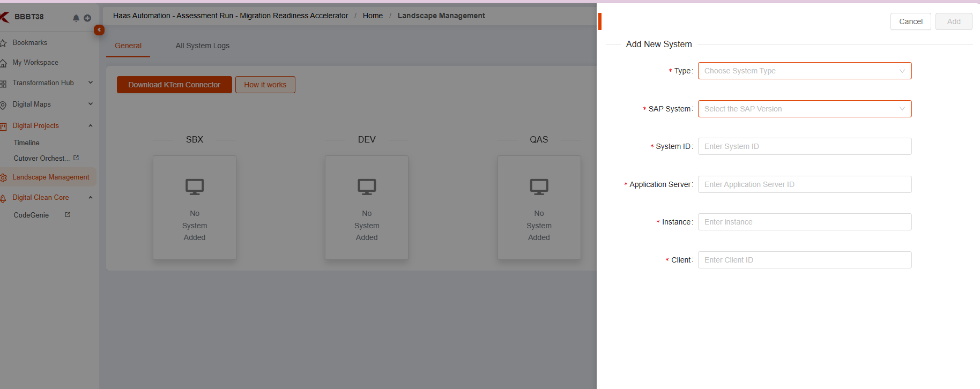
Task: Click the SBX monitor icon card
Action: [x=195, y=208]
